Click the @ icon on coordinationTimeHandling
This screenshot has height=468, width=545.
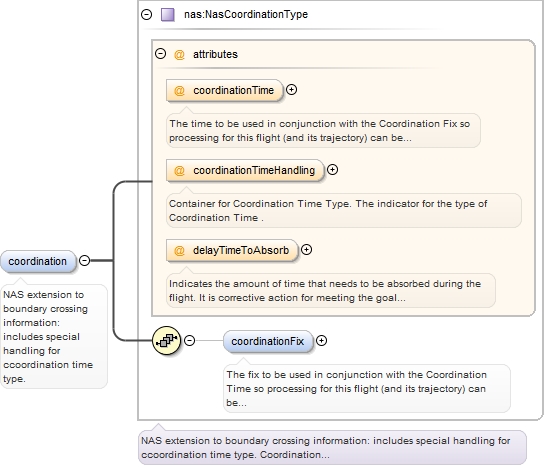coord(179,171)
